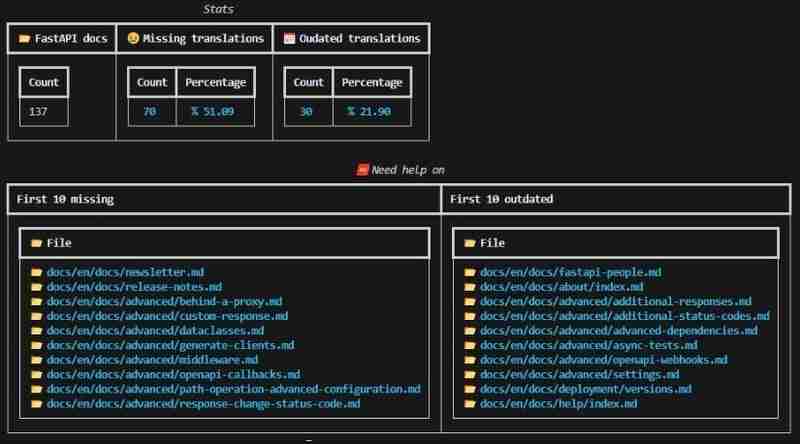Image resolution: width=800 pixels, height=444 pixels.
Task: Click the Need help on heading
Action: coord(408,170)
